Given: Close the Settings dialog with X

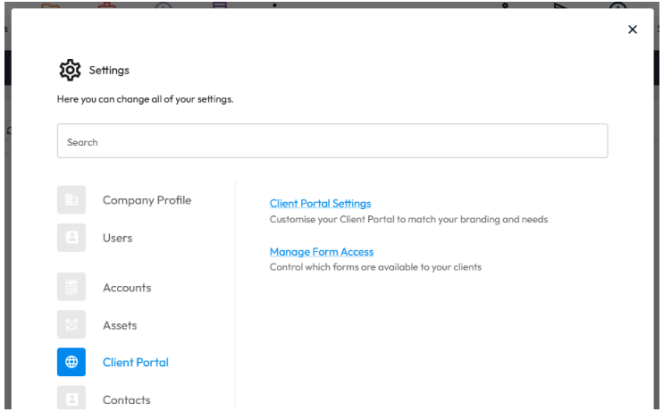Looking at the screenshot, I should tap(633, 29).
